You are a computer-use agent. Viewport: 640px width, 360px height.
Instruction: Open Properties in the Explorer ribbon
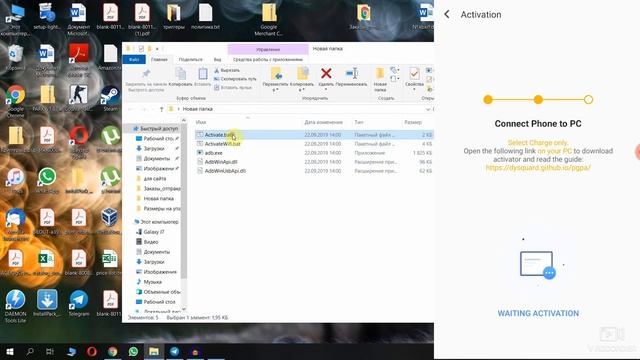coord(414,74)
